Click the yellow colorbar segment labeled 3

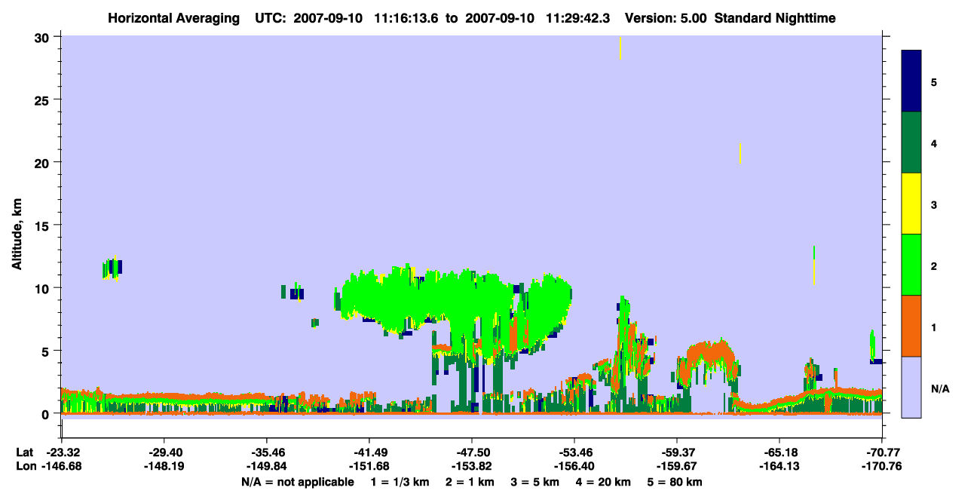[911, 204]
